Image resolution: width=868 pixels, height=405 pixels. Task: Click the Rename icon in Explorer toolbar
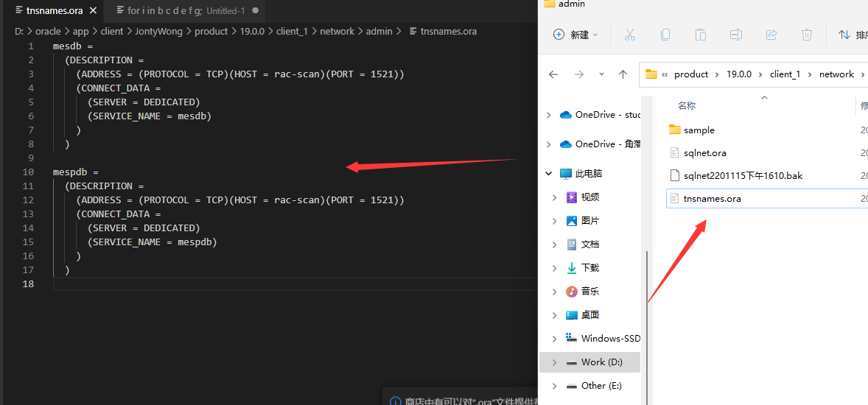coord(736,35)
